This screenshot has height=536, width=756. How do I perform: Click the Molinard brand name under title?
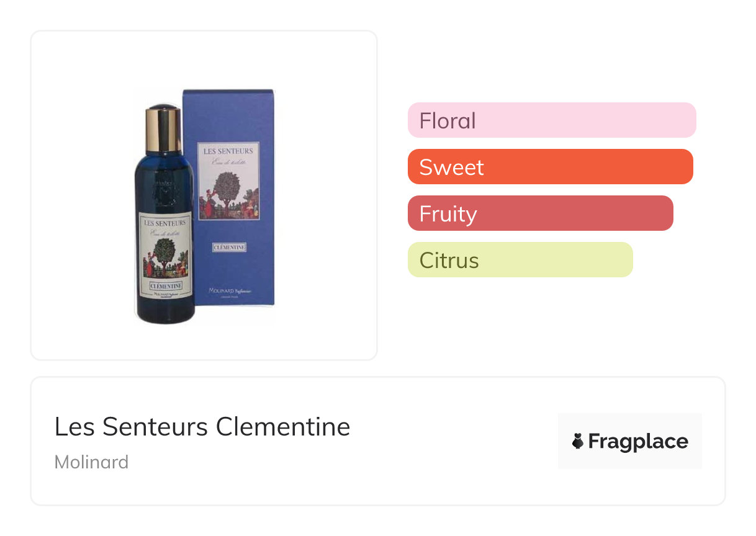(92, 462)
